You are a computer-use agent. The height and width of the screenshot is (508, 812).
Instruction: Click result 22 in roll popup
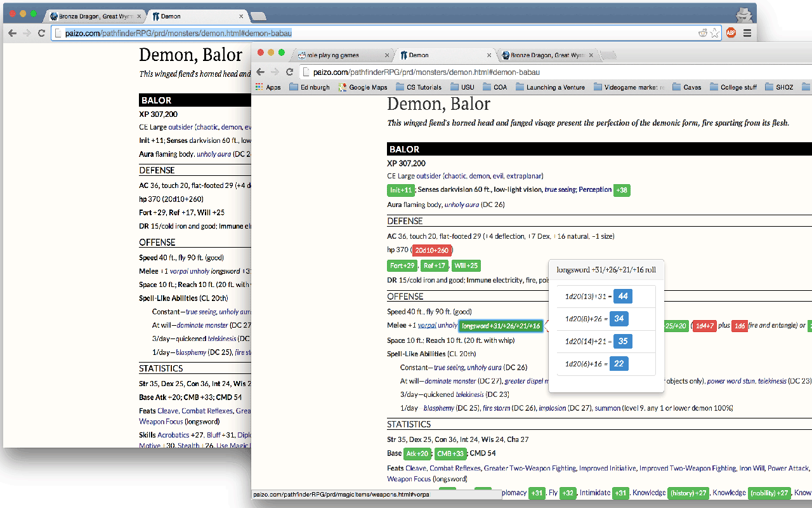(620, 363)
